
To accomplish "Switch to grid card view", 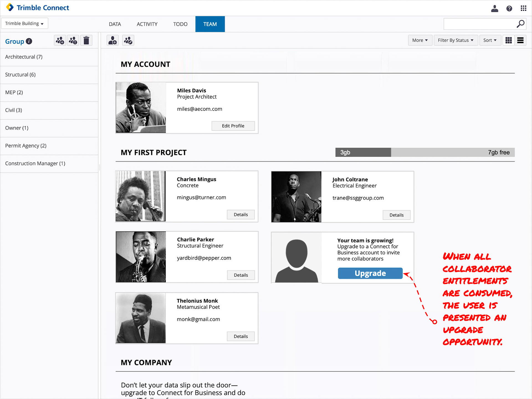I will pos(508,40).
